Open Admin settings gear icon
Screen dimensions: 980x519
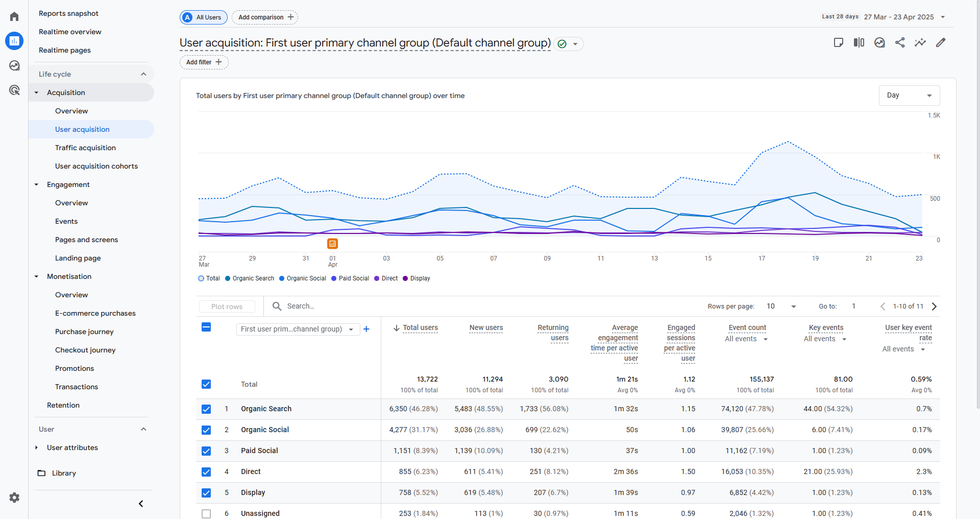[x=14, y=498]
